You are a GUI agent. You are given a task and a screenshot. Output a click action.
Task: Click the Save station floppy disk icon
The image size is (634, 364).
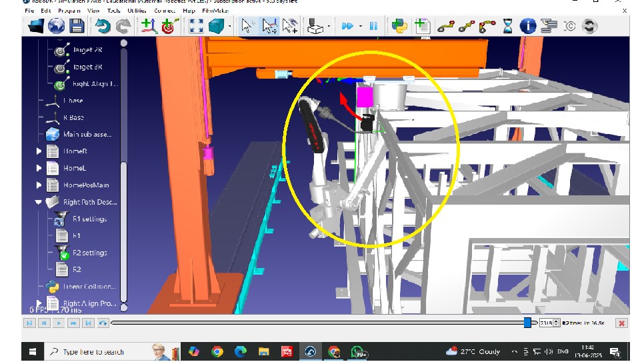(77, 27)
